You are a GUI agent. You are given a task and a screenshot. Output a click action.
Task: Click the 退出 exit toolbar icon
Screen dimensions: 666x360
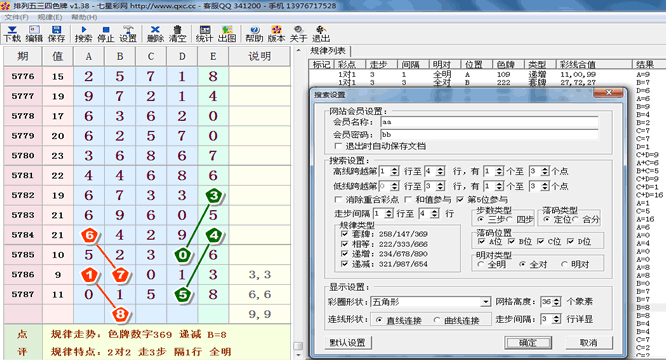coord(321,34)
